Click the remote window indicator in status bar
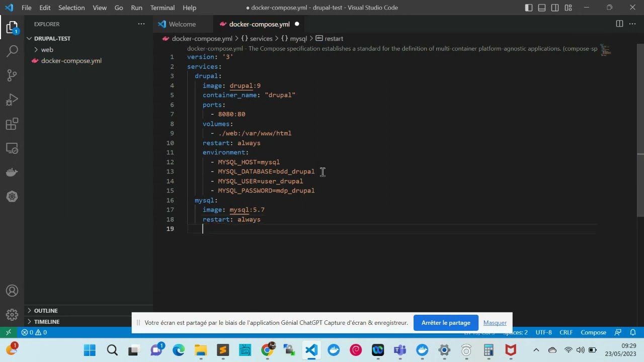This screenshot has width=644, height=362. 8,332
